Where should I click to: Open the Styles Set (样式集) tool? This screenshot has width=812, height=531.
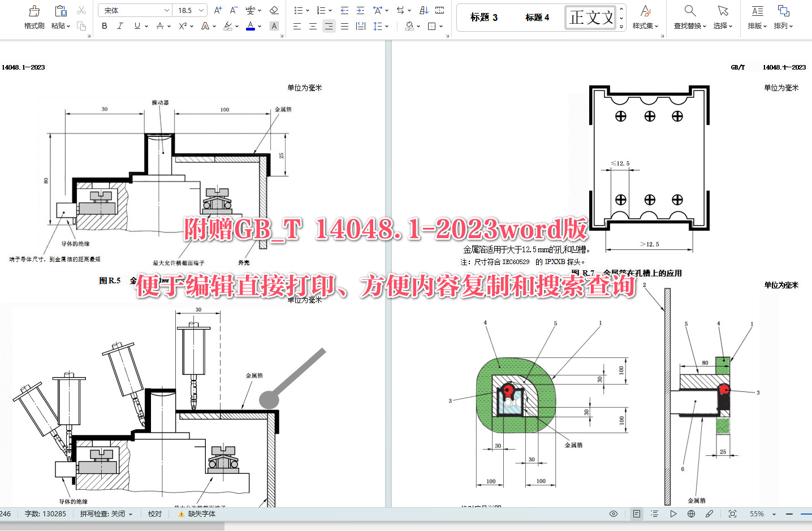tap(645, 18)
